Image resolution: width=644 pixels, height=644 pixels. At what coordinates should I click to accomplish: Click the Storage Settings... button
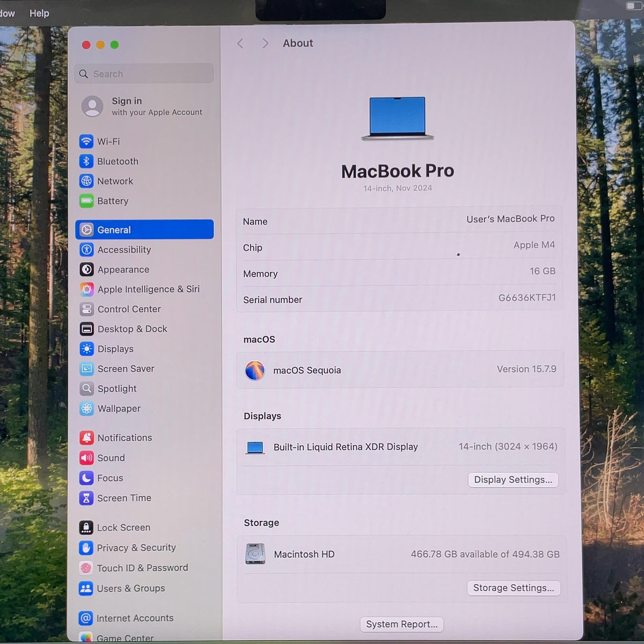(514, 588)
